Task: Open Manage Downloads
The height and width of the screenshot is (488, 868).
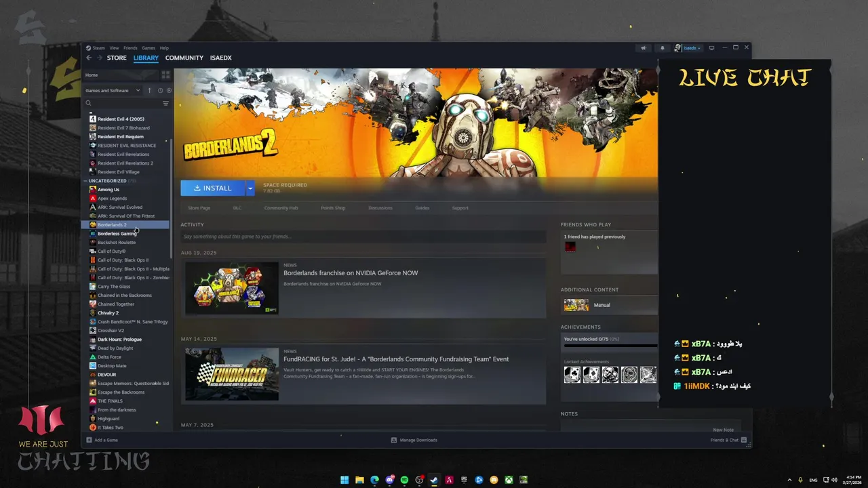Action: pos(414,440)
